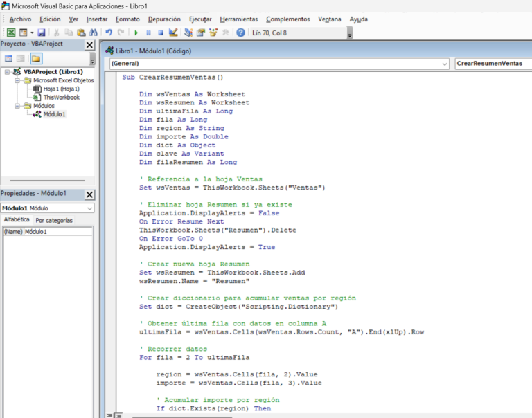This screenshot has width=532, height=418.
Task: Open the Insert object dropdown arrow
Action: click(x=32, y=33)
